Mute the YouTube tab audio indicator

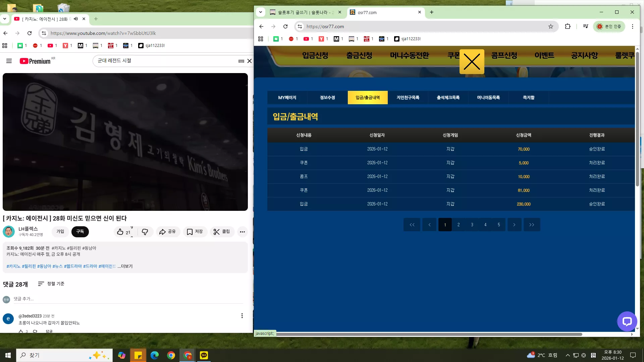(76, 19)
